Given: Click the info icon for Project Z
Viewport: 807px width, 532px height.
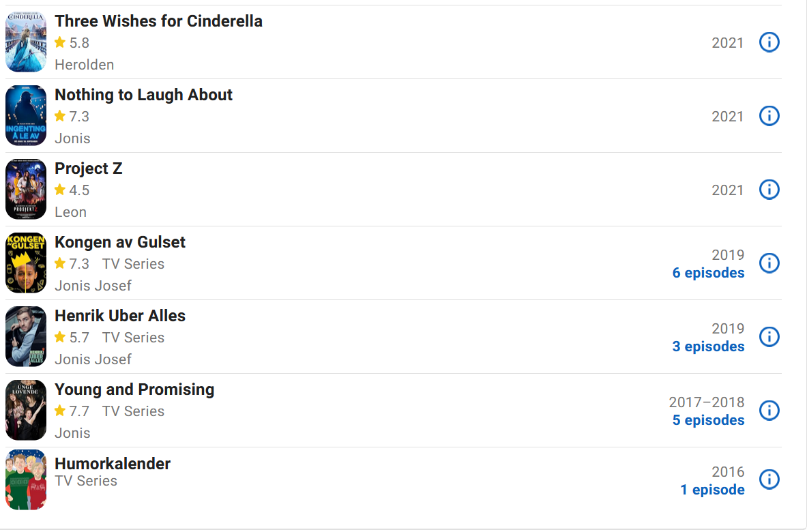Looking at the screenshot, I should point(769,190).
